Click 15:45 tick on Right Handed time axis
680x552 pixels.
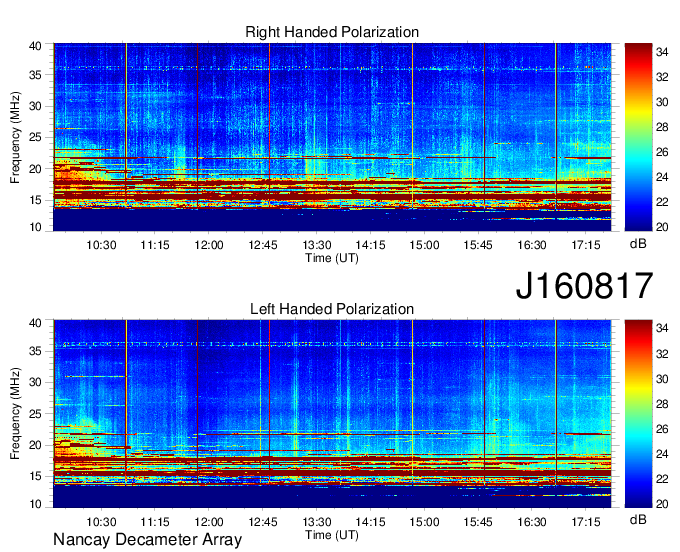[x=478, y=245]
